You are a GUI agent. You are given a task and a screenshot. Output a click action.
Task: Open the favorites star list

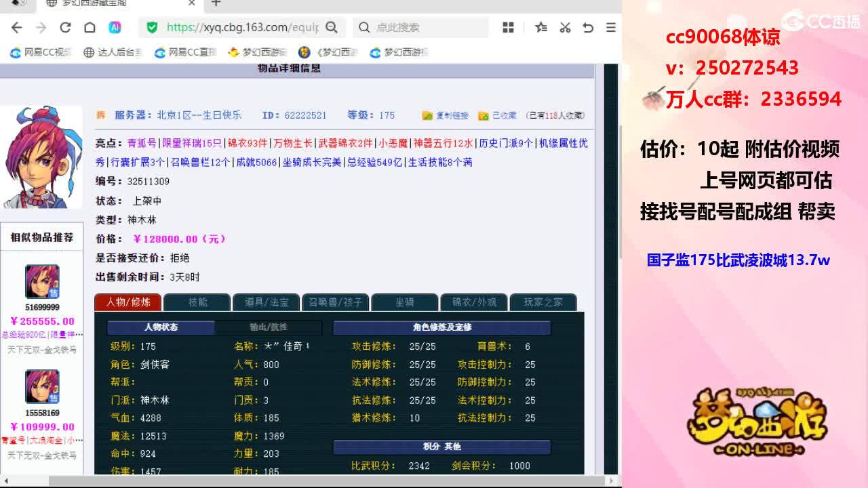point(540,27)
